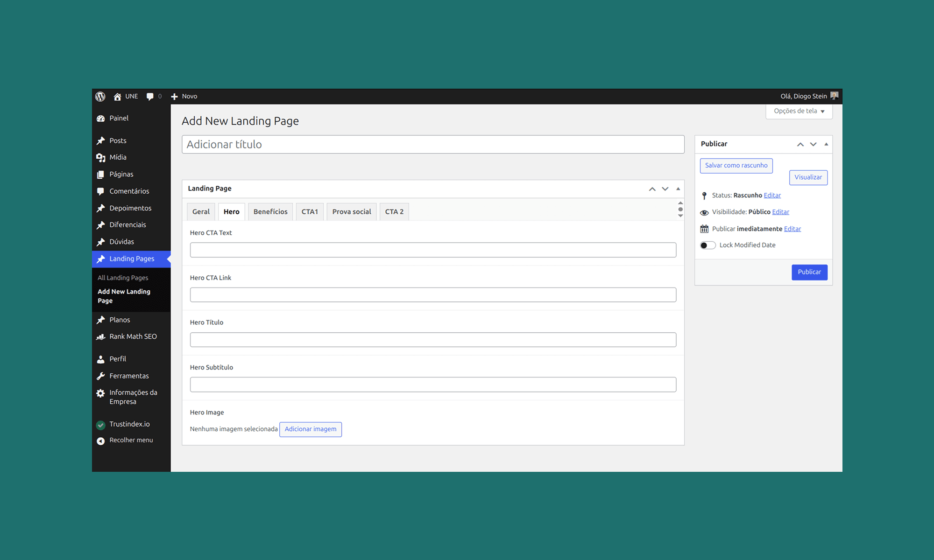Viewport: 934px width, 560px height.
Task: Open the Prova social tab
Action: 351,211
